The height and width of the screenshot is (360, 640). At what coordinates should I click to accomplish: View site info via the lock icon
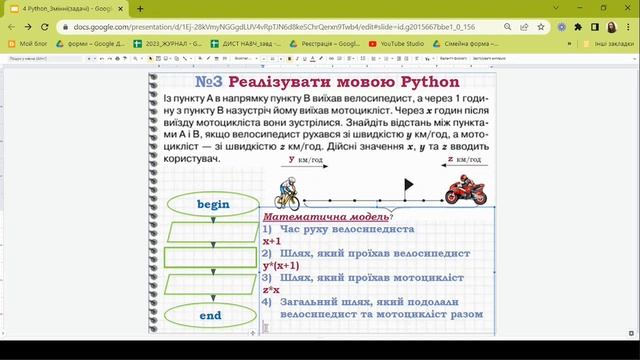pyautogui.click(x=65, y=27)
